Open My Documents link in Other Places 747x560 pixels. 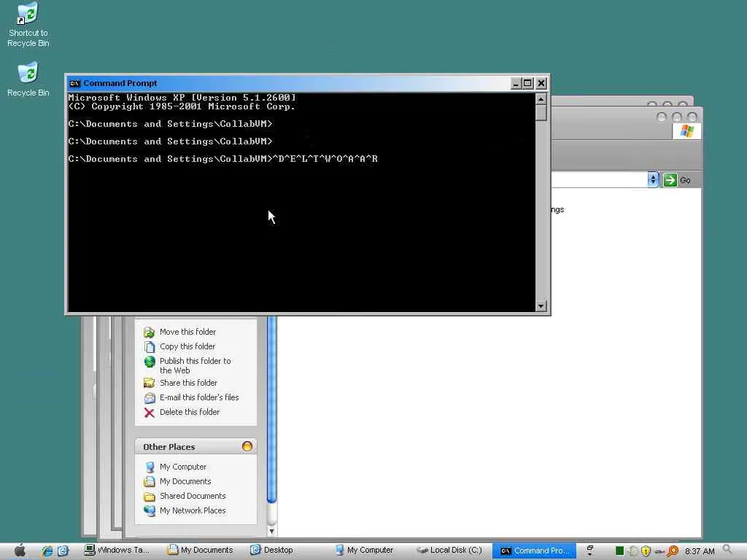click(x=185, y=482)
